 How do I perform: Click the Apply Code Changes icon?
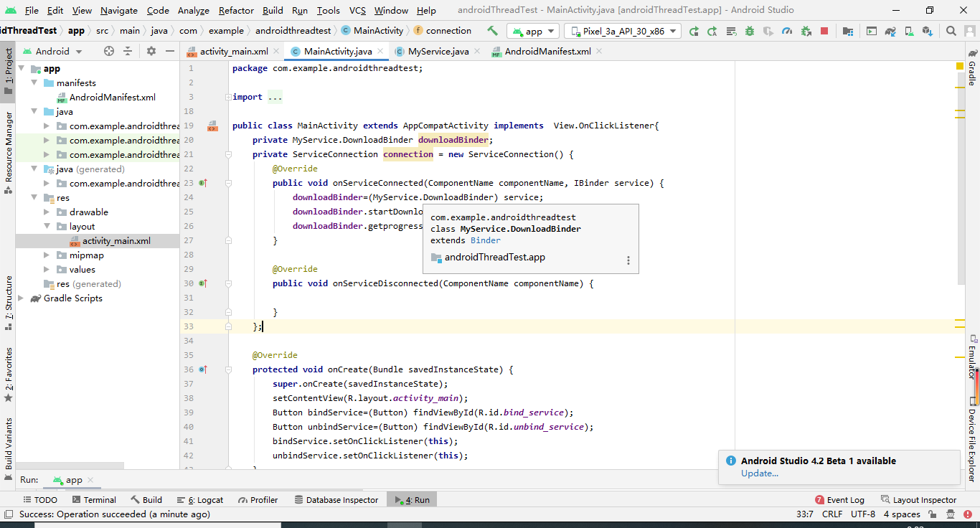[731, 31]
